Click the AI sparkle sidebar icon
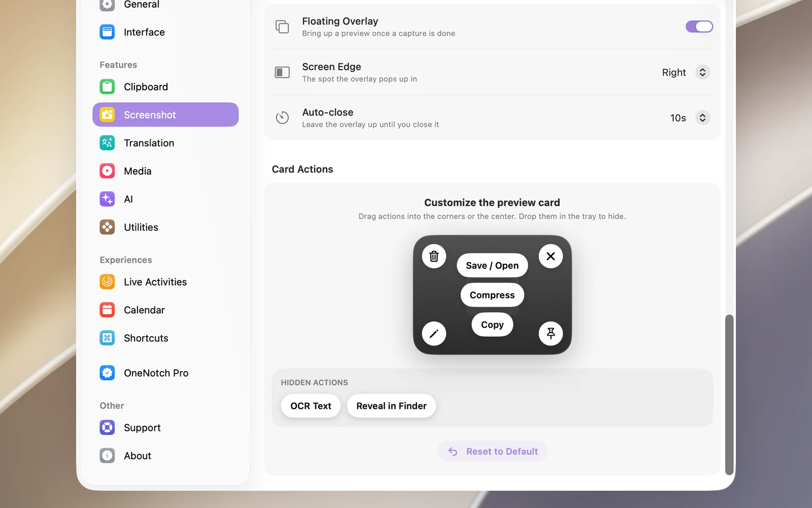The image size is (812, 508). coord(107,199)
